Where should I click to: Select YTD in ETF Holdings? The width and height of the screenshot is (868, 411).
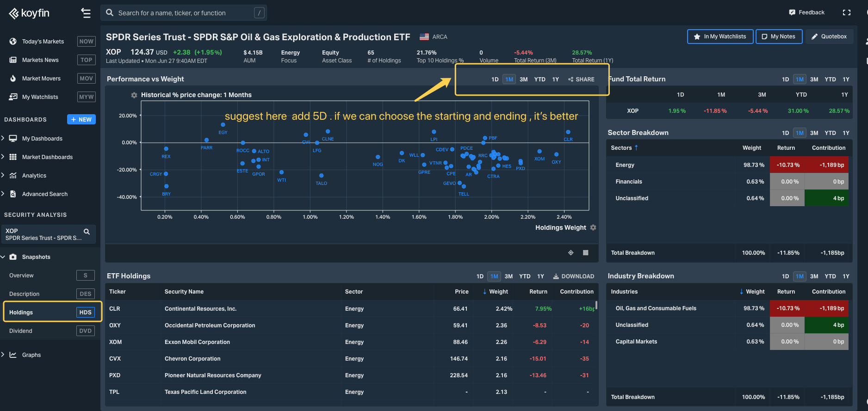pyautogui.click(x=525, y=276)
